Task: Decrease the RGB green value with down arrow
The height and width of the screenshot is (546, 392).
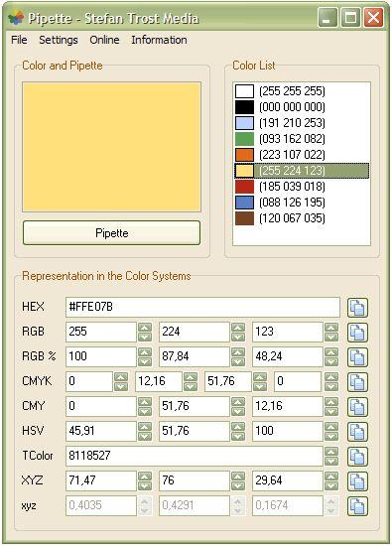Action: pos(238,337)
